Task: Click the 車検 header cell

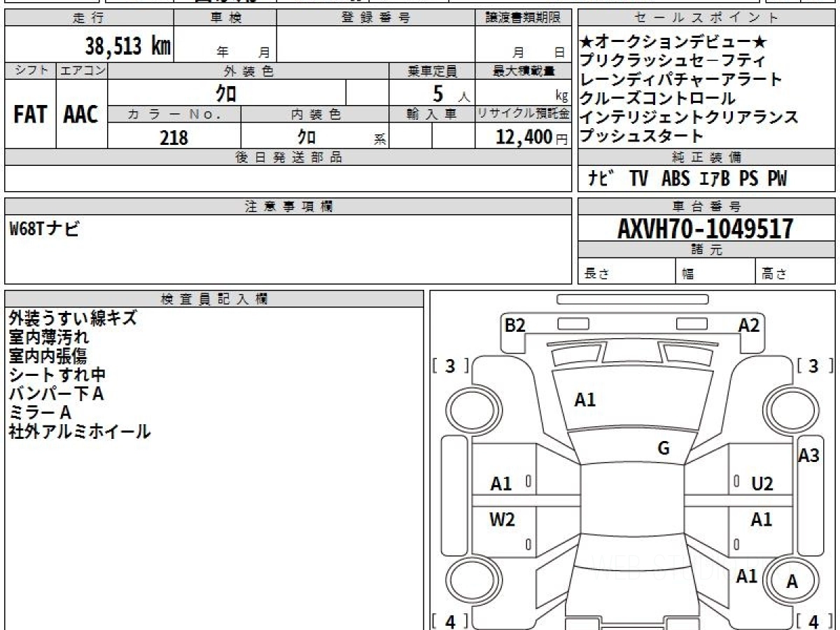Action: click(x=225, y=18)
